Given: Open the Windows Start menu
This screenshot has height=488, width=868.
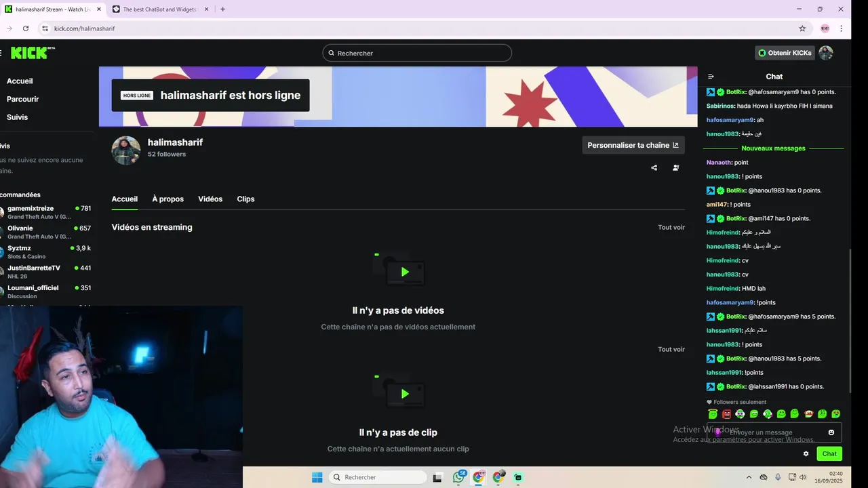Looking at the screenshot, I should coord(317,477).
